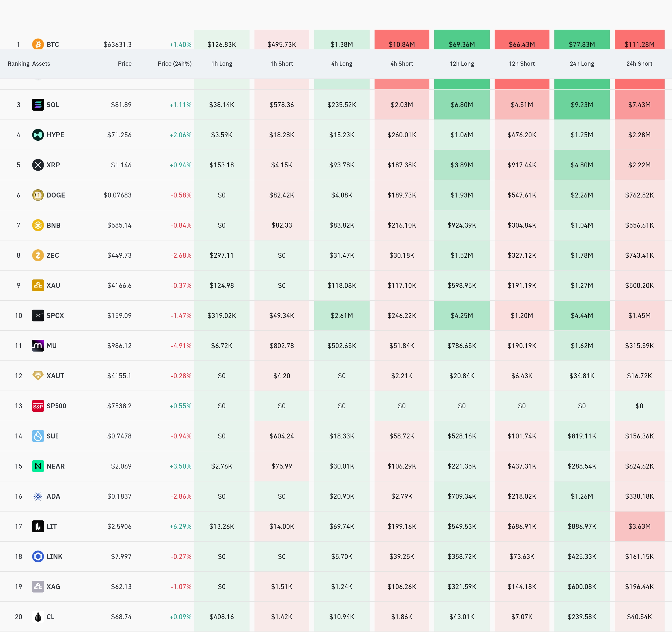Sort table by Price (24h%) header

(174, 63)
